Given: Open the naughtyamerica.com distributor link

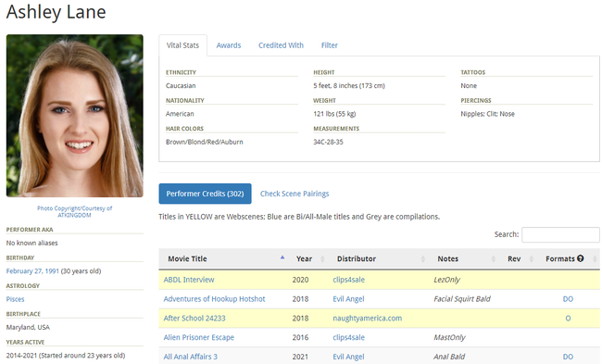Looking at the screenshot, I should tap(368, 318).
